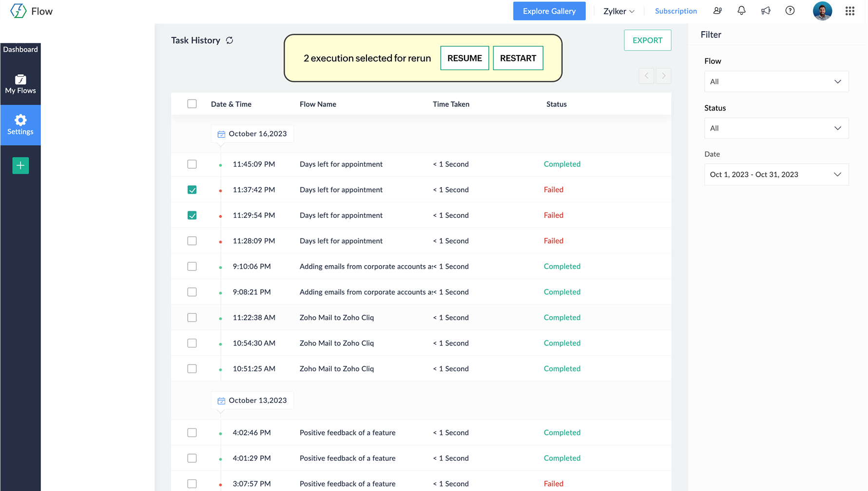Click the announcements megaphone icon
The image size is (868, 491).
tap(766, 11)
